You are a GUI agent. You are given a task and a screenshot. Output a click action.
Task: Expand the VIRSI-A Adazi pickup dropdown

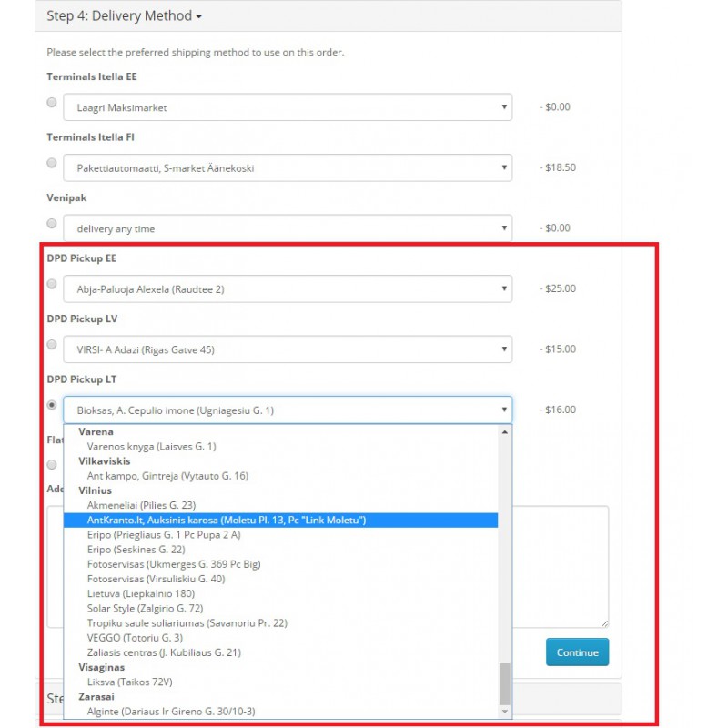pos(287,349)
